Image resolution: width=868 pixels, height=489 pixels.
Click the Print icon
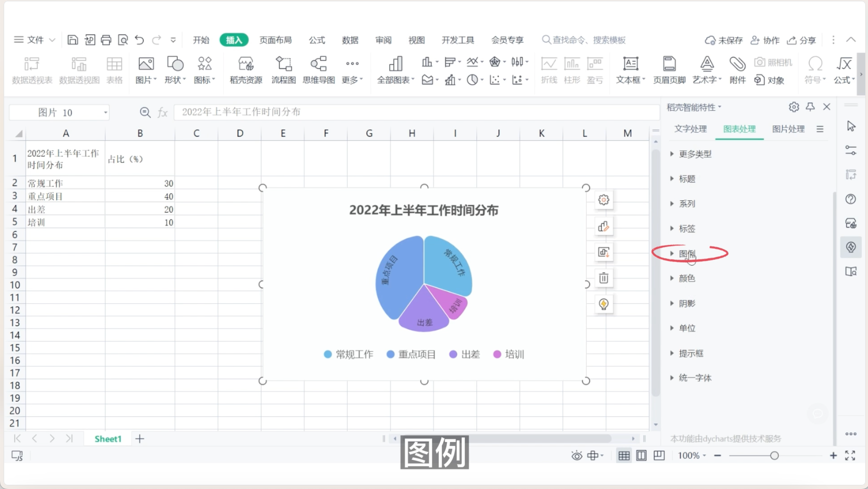point(106,40)
